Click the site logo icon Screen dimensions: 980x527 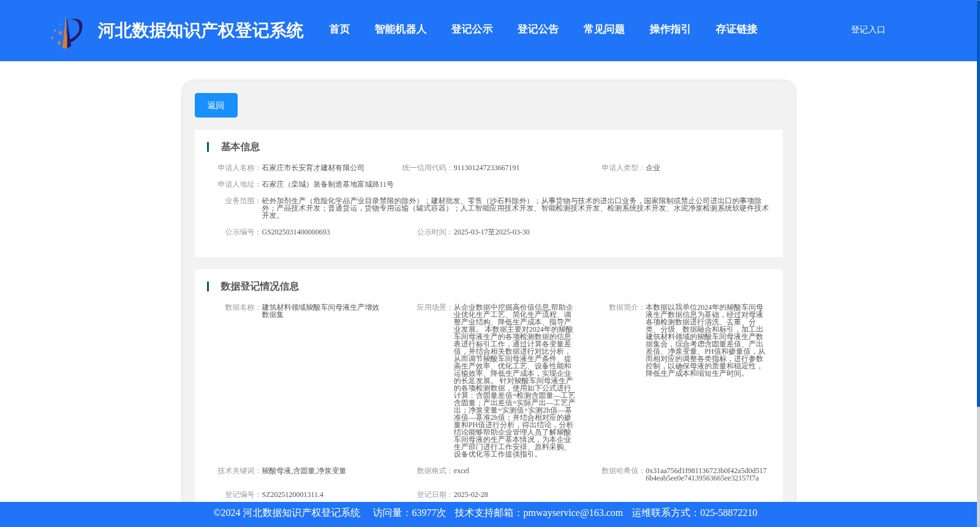(67, 32)
